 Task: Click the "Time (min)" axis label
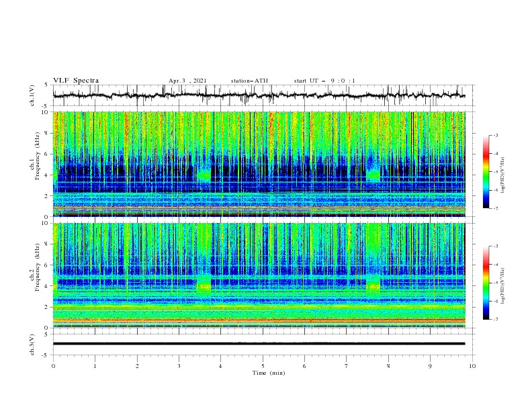click(x=269, y=373)
